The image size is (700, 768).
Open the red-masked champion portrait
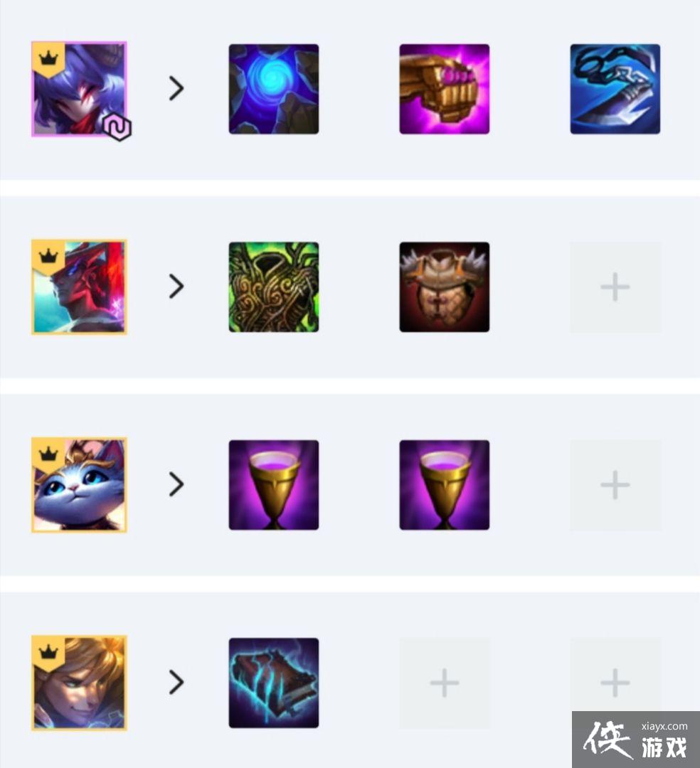pos(80,287)
